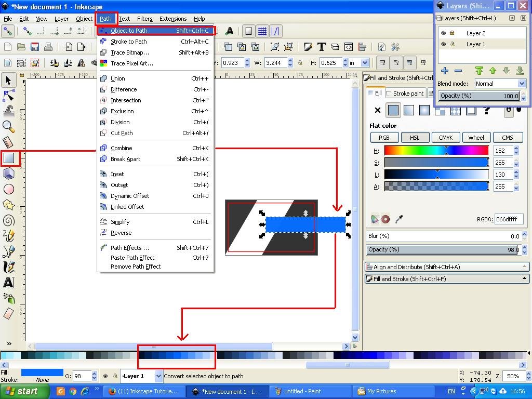This screenshot has height=399, width=532.
Task: Choose Combine from Path menu
Action: pos(155,148)
